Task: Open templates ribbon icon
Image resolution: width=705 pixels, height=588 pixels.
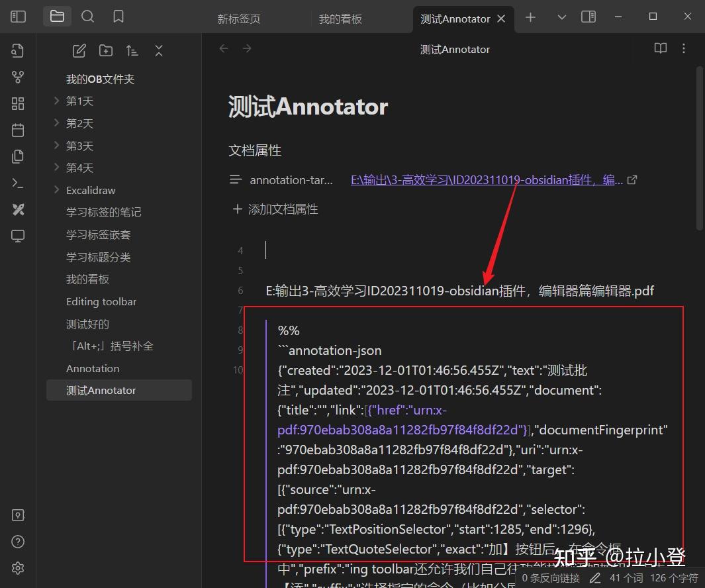Action: pos(17,156)
